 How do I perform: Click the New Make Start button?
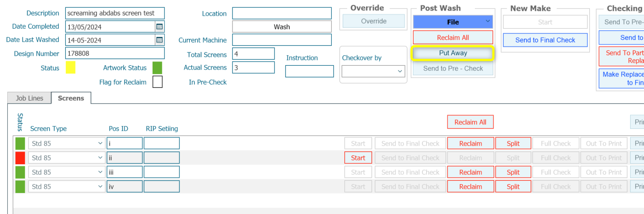coord(546,22)
